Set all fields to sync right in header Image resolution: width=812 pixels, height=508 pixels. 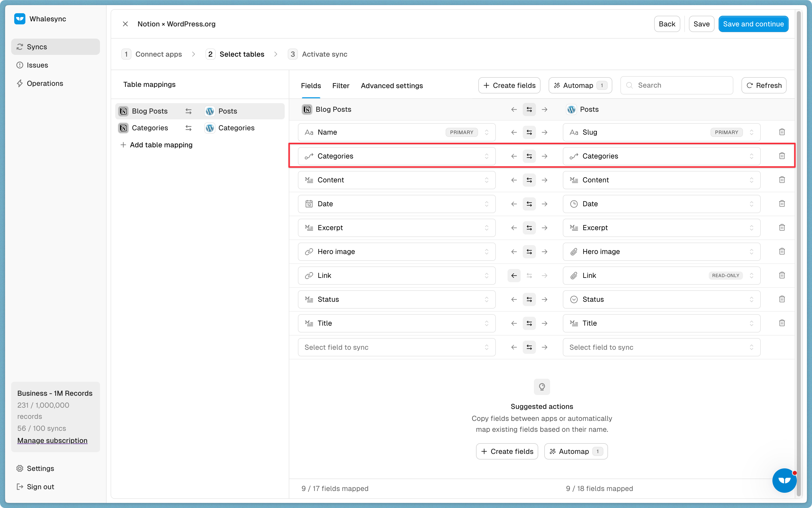545,109
